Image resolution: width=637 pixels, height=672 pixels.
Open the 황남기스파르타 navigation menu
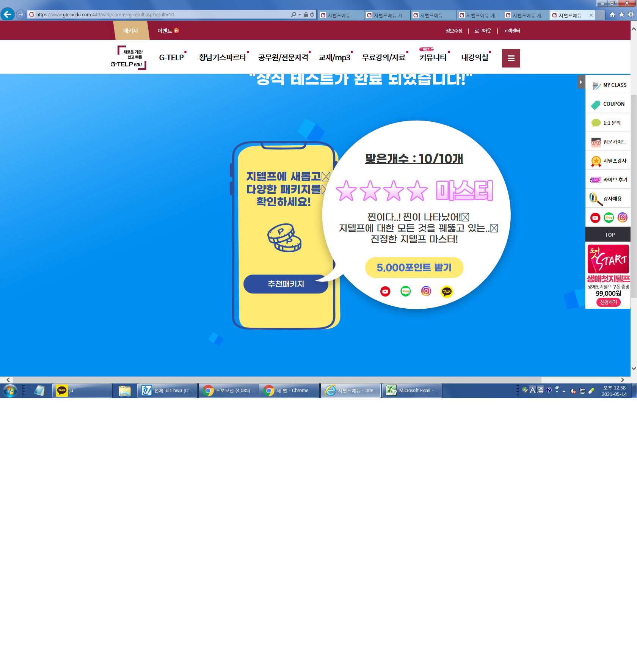pyautogui.click(x=223, y=58)
